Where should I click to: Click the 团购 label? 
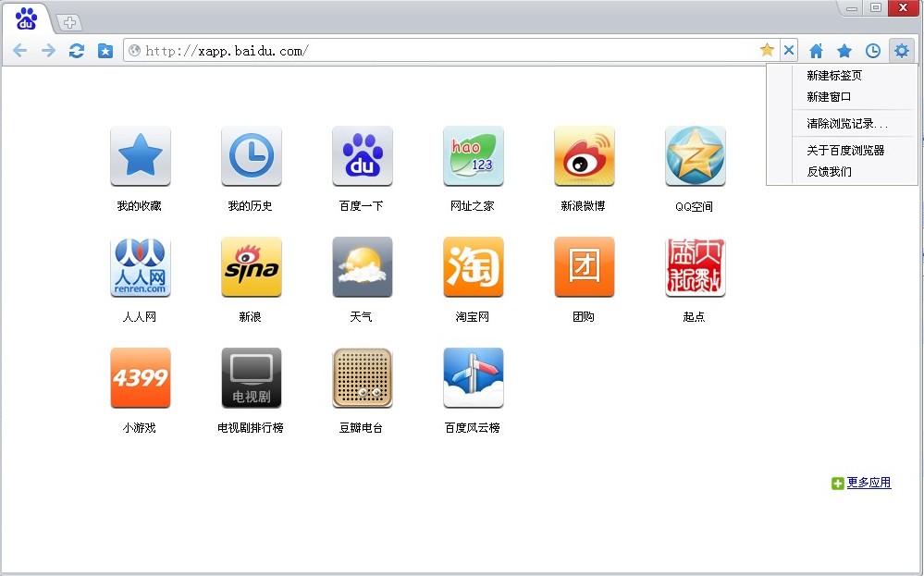pos(584,317)
